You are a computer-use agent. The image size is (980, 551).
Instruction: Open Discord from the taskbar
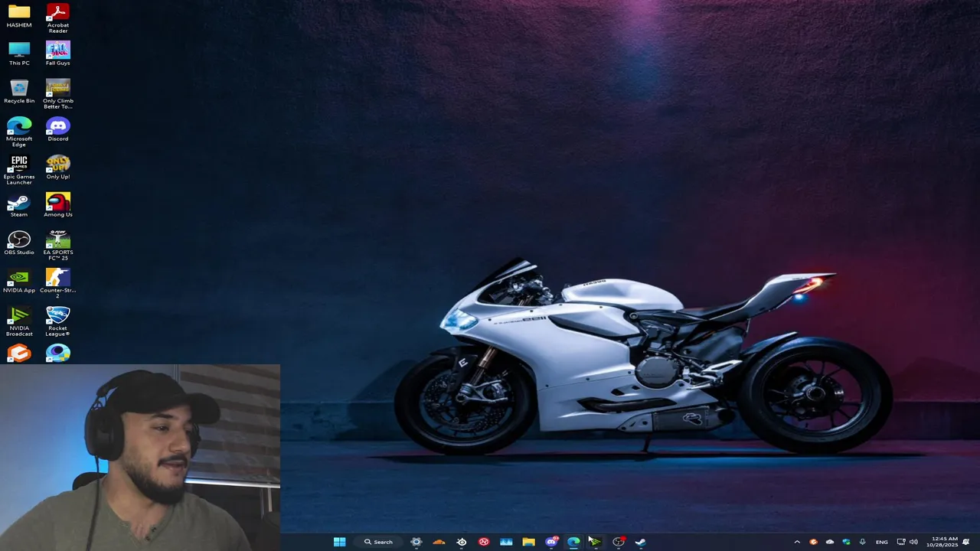551,542
